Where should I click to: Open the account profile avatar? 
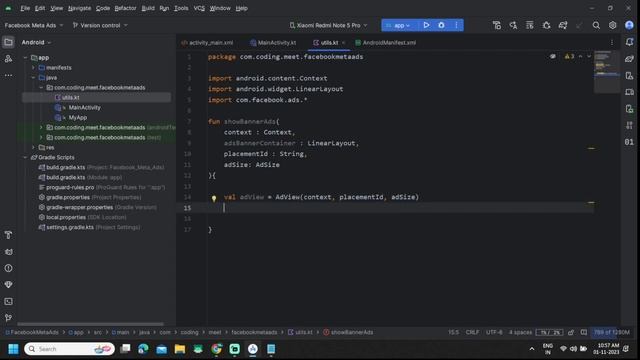point(629,25)
